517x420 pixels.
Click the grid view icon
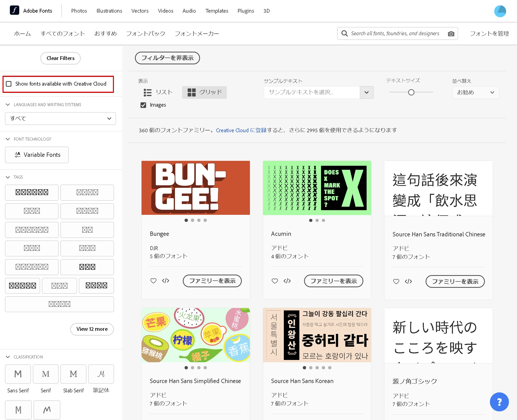coord(191,92)
